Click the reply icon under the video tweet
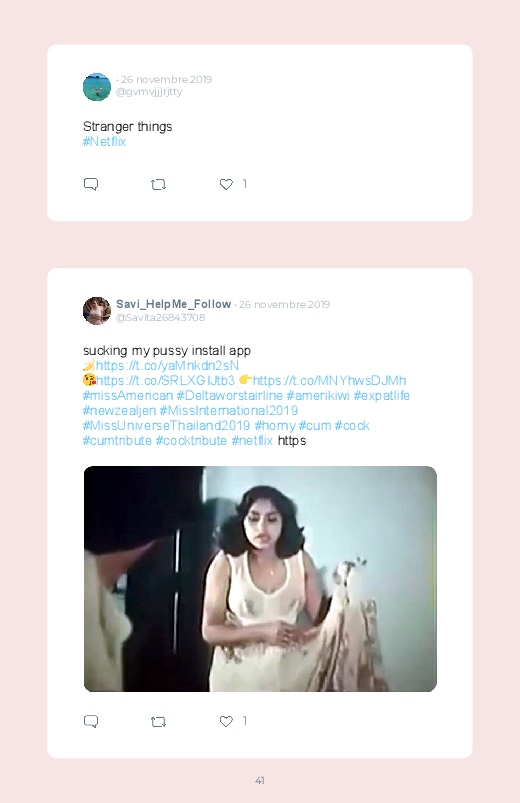Viewport: 520px width, 803px height. click(91, 721)
